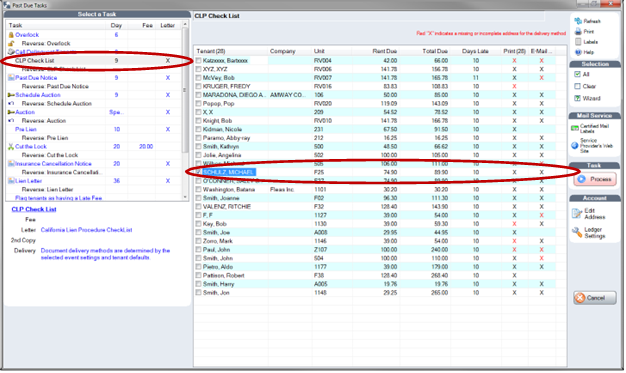Select Reverse: Cut the Lock task
This screenshot has height=373, width=626.
pyautogui.click(x=50, y=155)
